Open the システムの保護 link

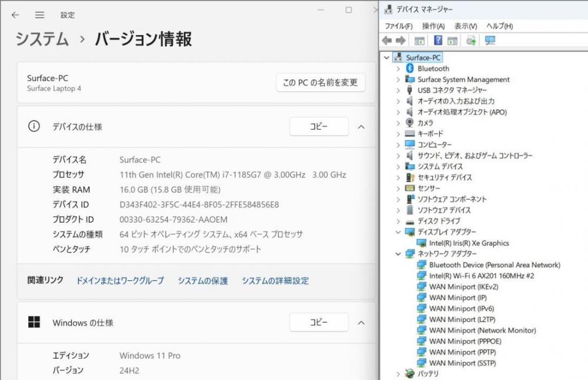click(x=202, y=280)
